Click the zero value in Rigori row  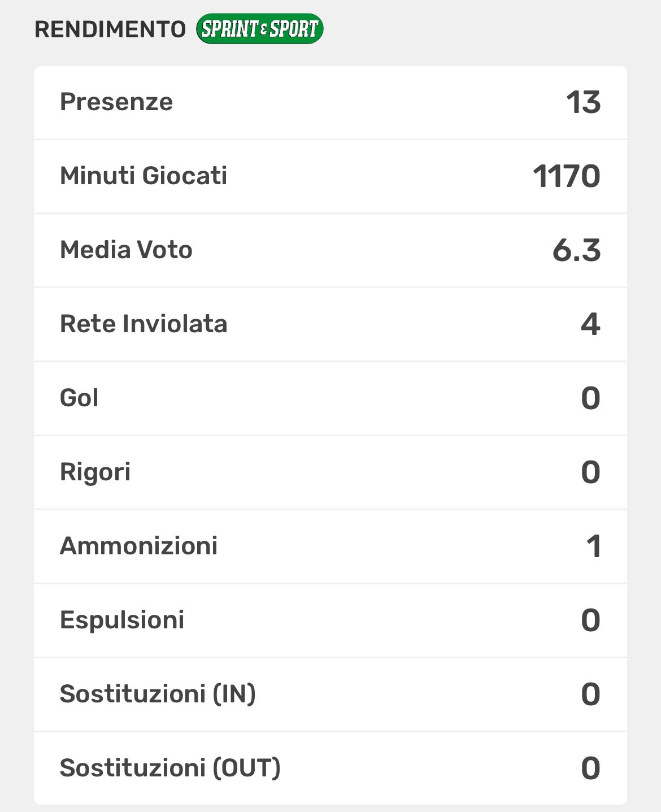click(590, 472)
